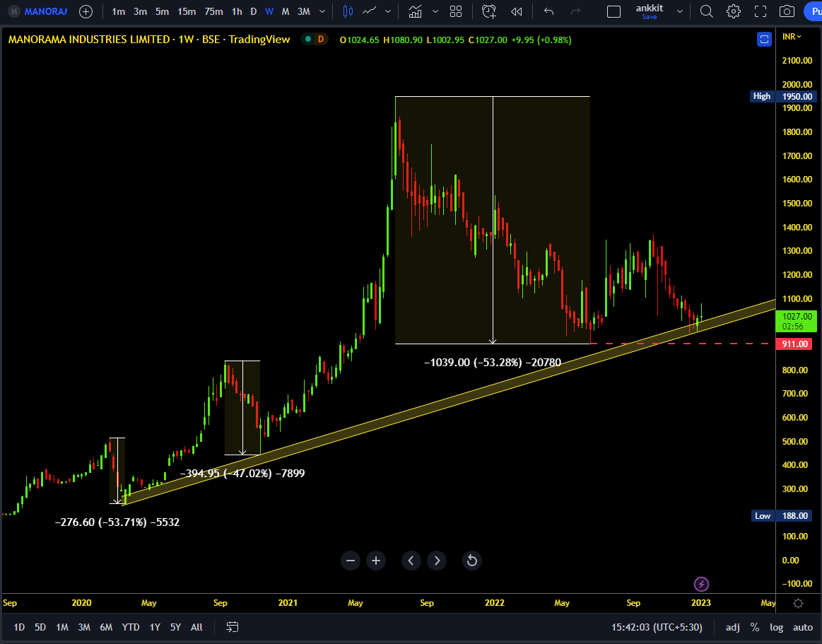This screenshot has height=644, width=822.
Task: Open the indicator templates grid icon
Action: point(456,11)
